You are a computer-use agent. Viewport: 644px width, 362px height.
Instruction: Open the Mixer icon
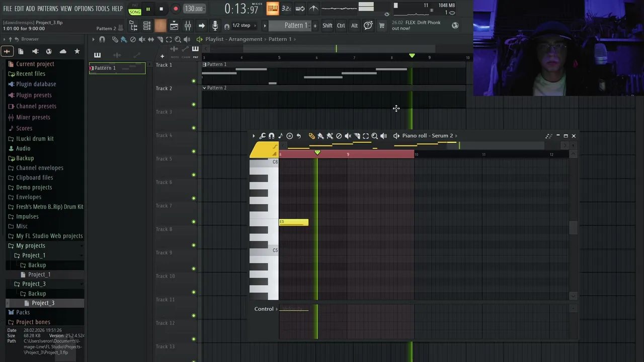coord(188,26)
